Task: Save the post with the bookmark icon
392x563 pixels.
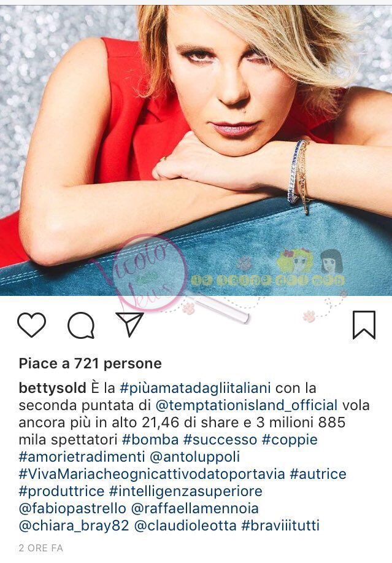Action: click(x=364, y=325)
